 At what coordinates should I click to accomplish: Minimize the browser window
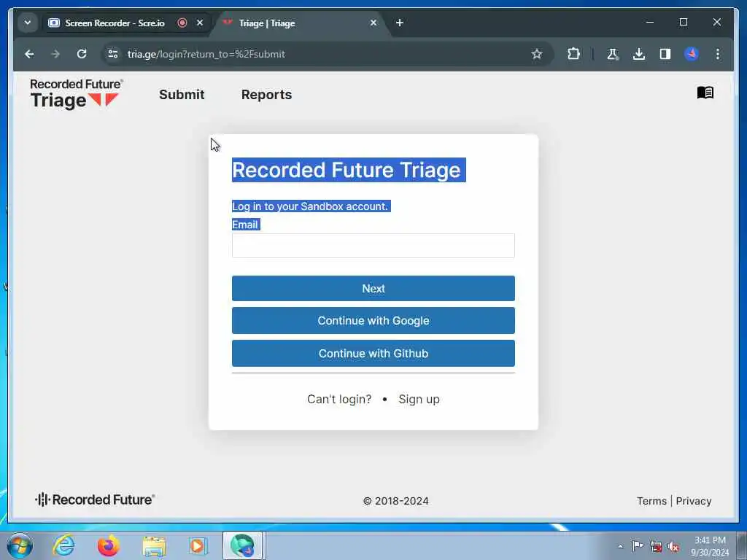point(649,22)
